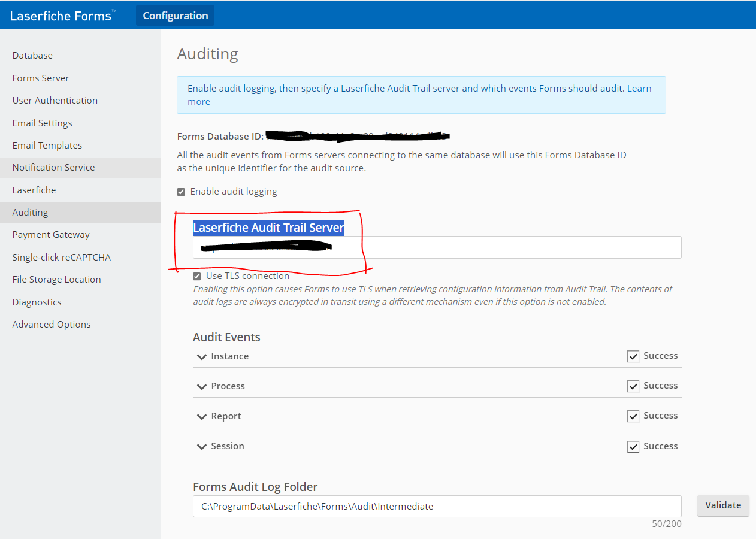Open the Configuration tab in header

point(175,16)
